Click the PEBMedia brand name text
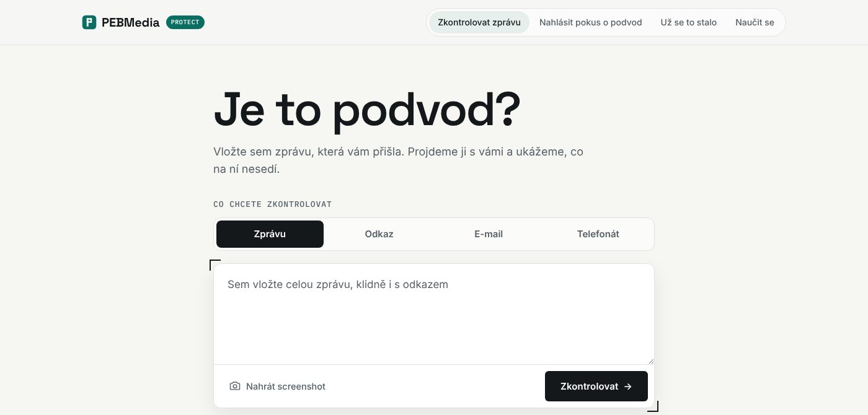 131,22
